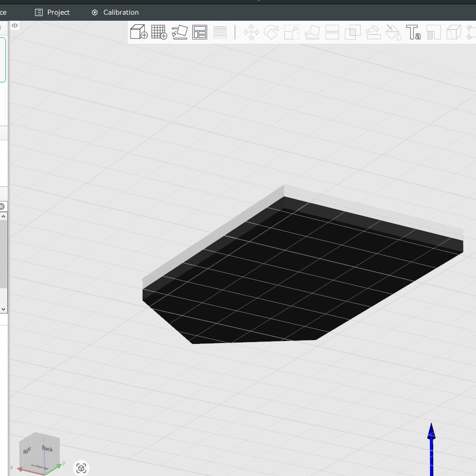Open the Calibration tab
The height and width of the screenshot is (476, 476).
(x=114, y=12)
